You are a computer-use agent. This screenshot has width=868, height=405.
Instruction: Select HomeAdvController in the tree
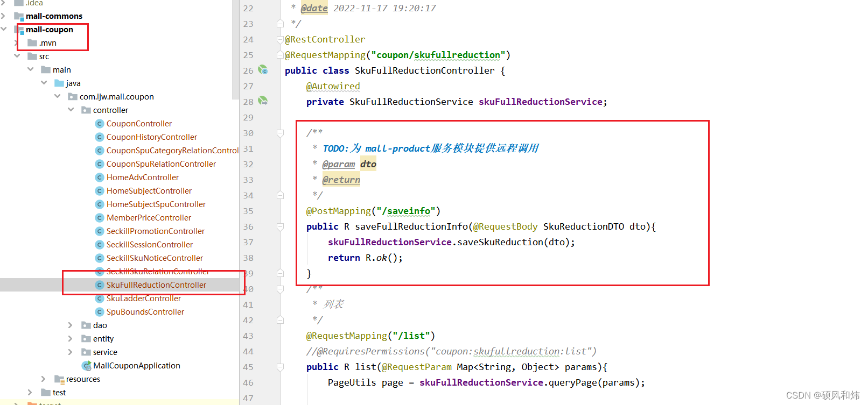[x=143, y=177]
